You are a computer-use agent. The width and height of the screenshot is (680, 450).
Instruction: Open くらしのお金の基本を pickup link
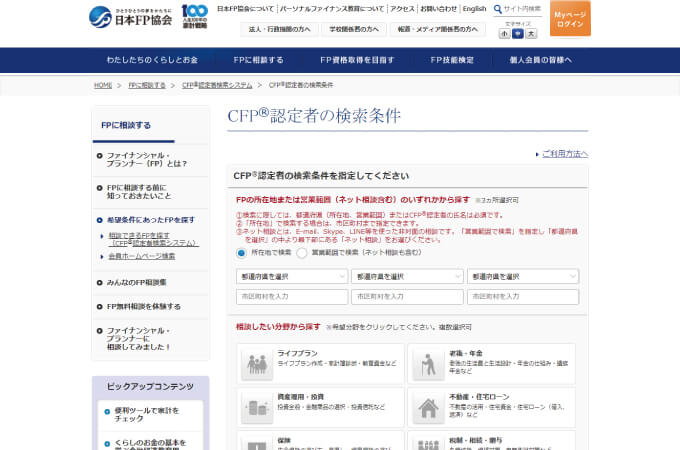tap(150, 444)
